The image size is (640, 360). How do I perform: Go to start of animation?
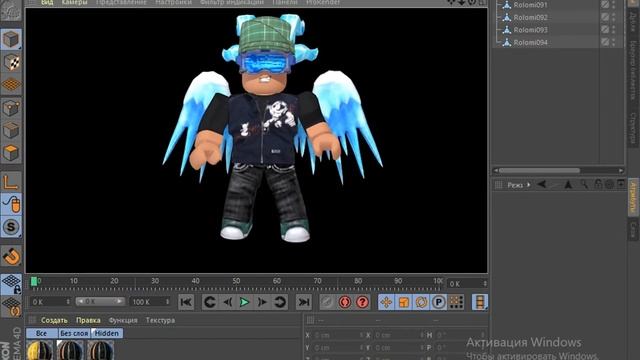pos(186,302)
